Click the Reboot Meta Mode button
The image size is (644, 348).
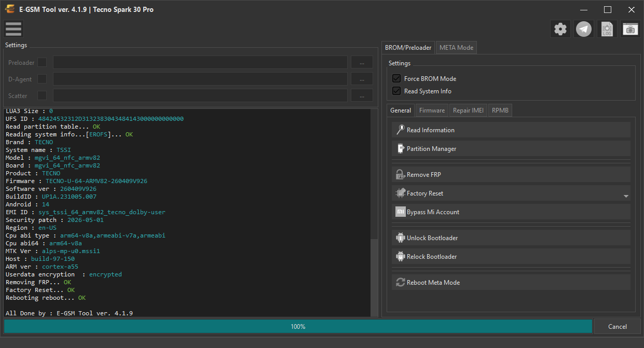(511, 283)
